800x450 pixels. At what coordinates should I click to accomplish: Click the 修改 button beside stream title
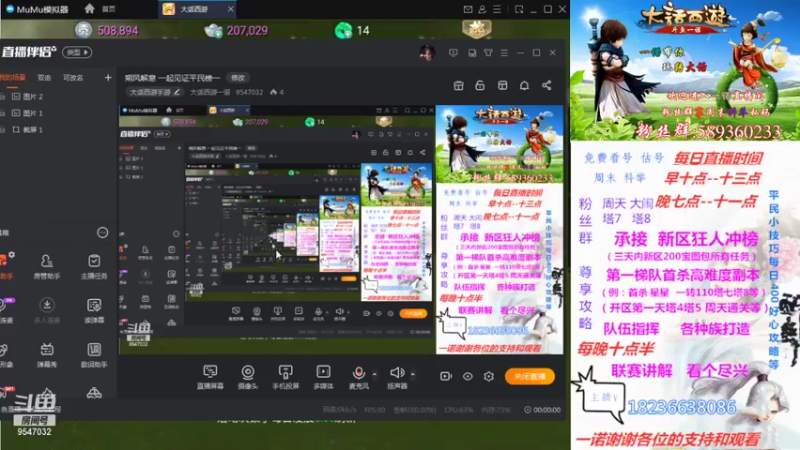pyautogui.click(x=238, y=78)
